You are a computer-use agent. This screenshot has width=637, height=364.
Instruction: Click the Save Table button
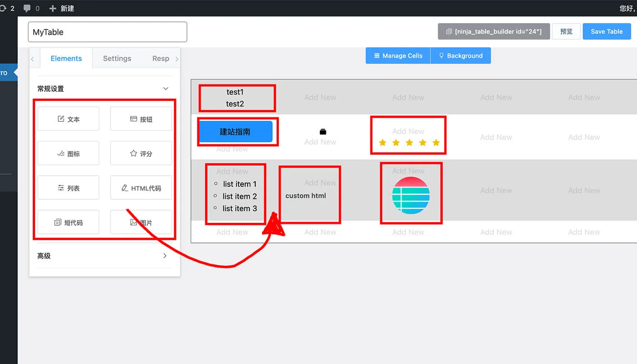coord(607,31)
